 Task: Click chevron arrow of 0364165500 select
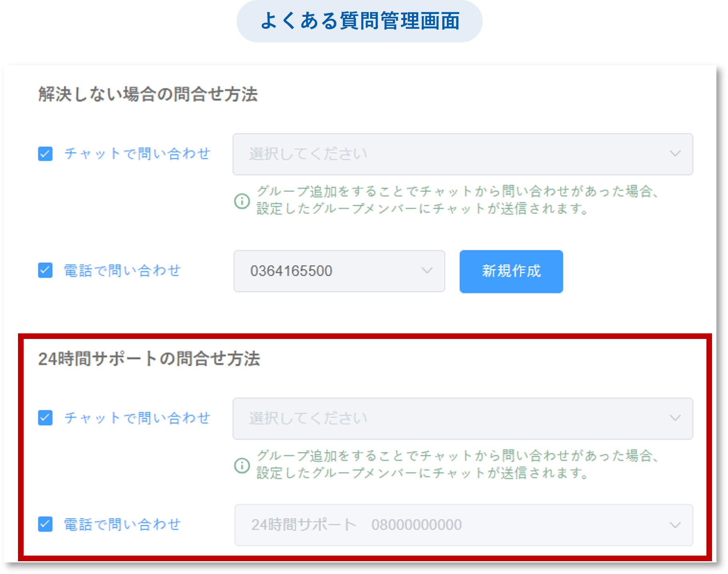click(x=427, y=271)
